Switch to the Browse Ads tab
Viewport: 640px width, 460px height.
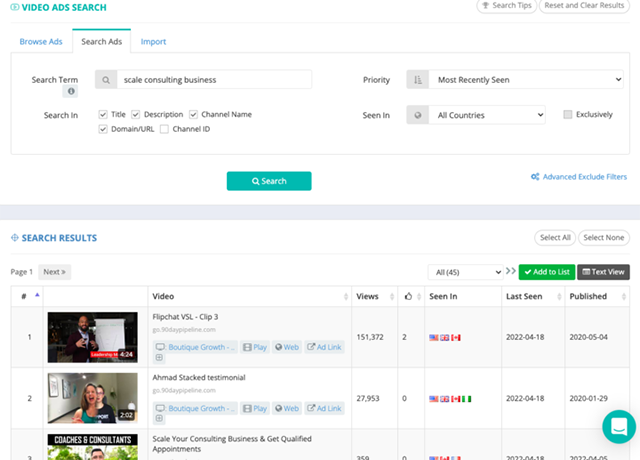41,42
